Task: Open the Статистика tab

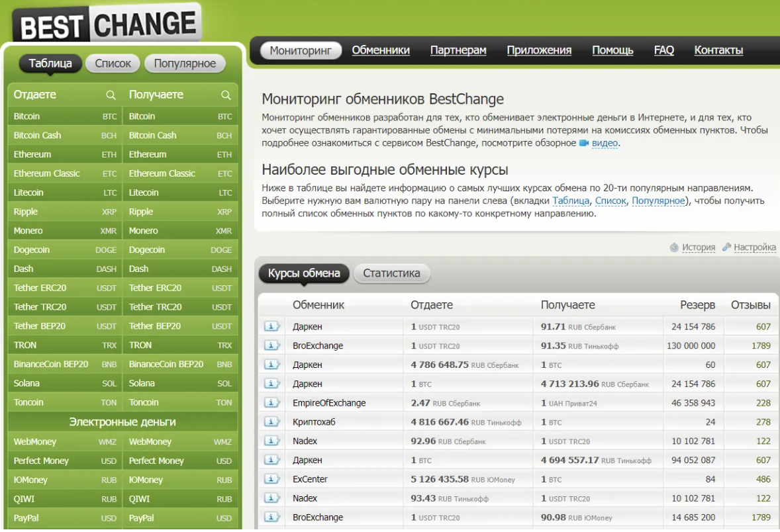Action: point(391,273)
